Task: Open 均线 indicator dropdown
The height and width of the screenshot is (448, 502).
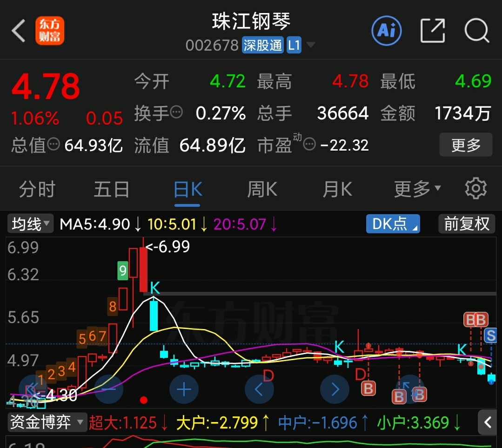Action: click(30, 224)
